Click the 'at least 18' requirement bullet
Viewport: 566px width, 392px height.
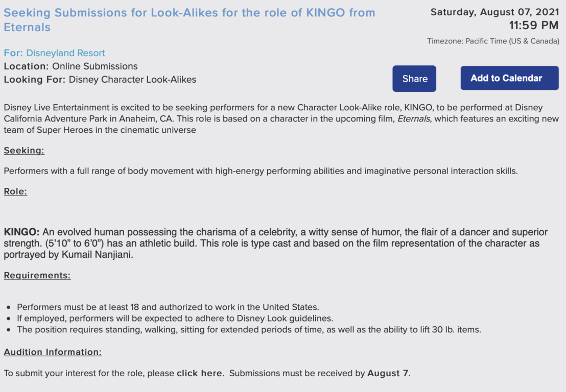[x=168, y=307]
